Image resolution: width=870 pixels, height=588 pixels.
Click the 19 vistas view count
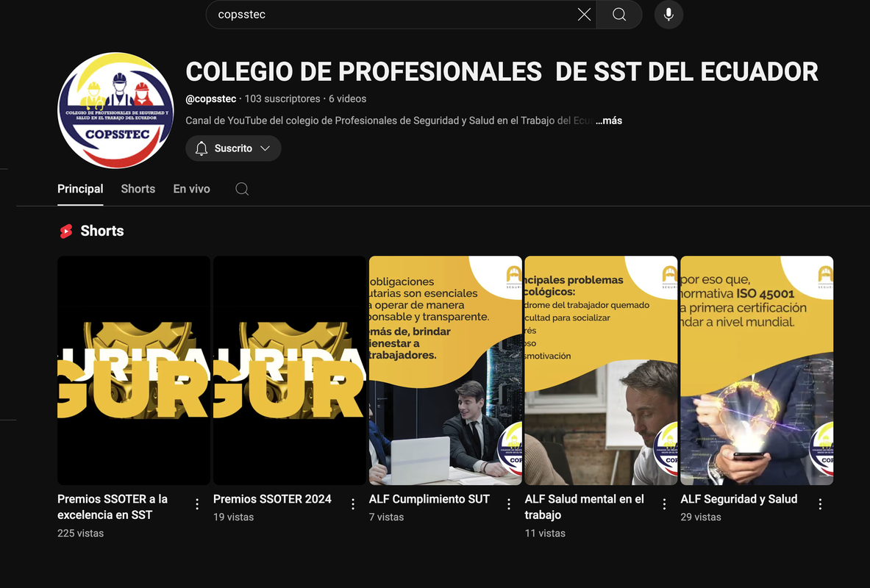click(233, 517)
